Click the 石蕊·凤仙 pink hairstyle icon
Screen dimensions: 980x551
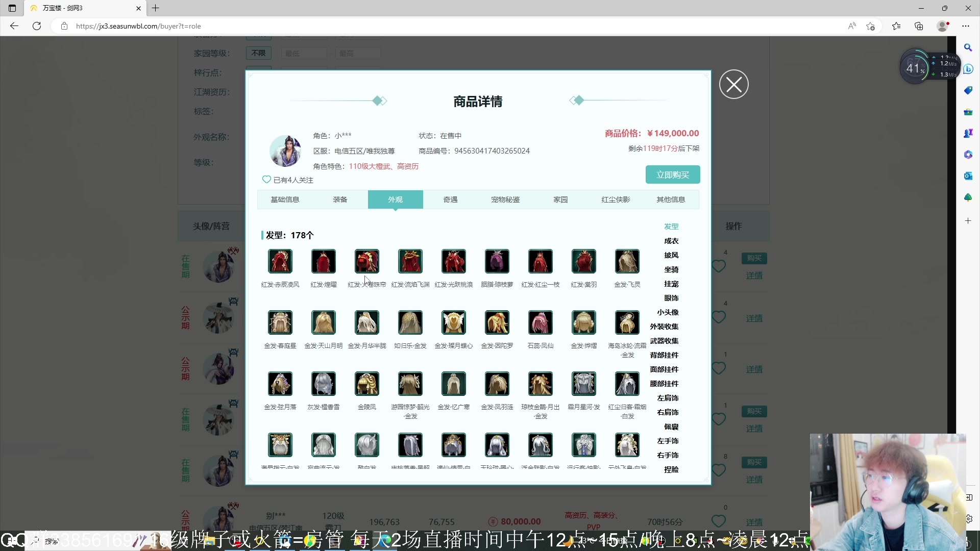pos(540,323)
